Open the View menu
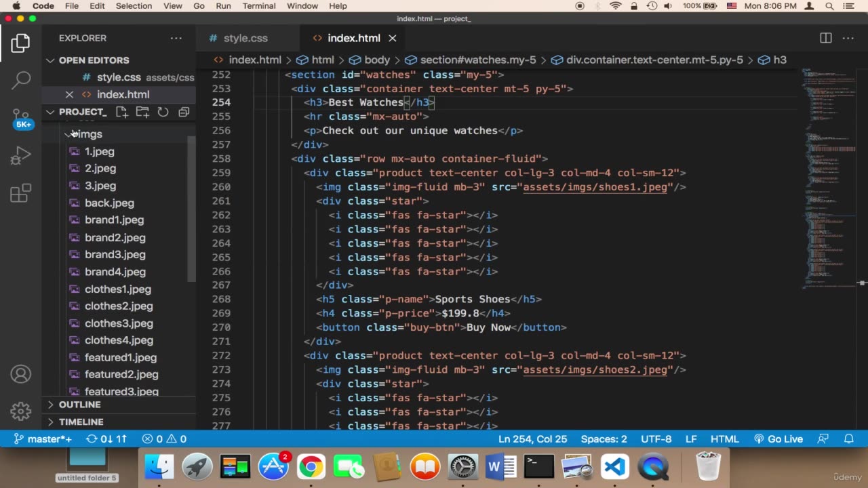The image size is (868, 488). pyautogui.click(x=173, y=6)
